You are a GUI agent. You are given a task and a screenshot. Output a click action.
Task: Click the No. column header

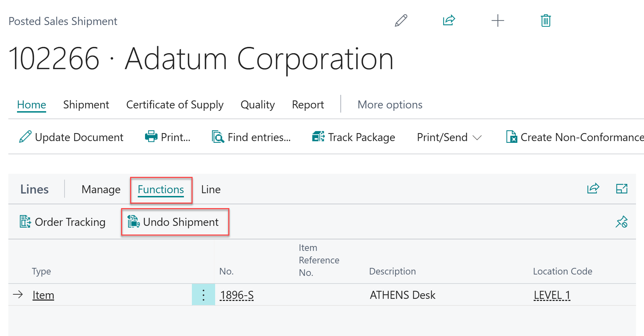click(226, 271)
